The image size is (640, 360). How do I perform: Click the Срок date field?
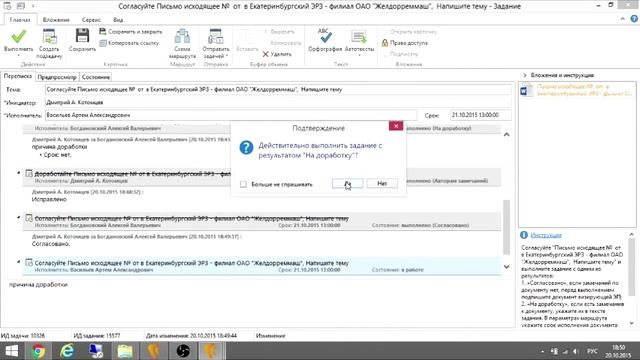pos(480,115)
